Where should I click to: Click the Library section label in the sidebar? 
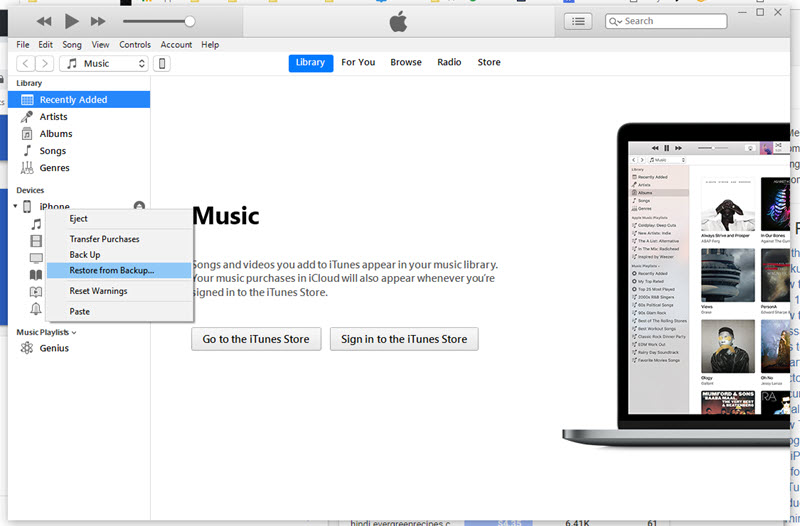tap(29, 83)
